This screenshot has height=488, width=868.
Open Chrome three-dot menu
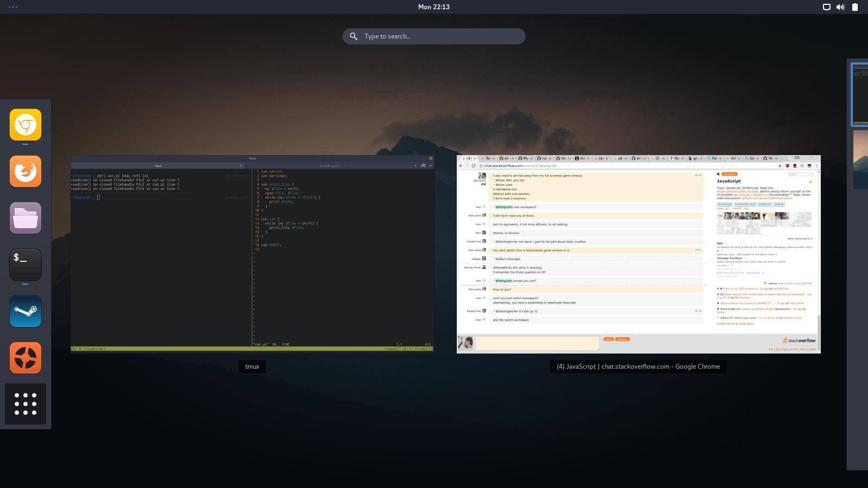pyautogui.click(x=816, y=166)
